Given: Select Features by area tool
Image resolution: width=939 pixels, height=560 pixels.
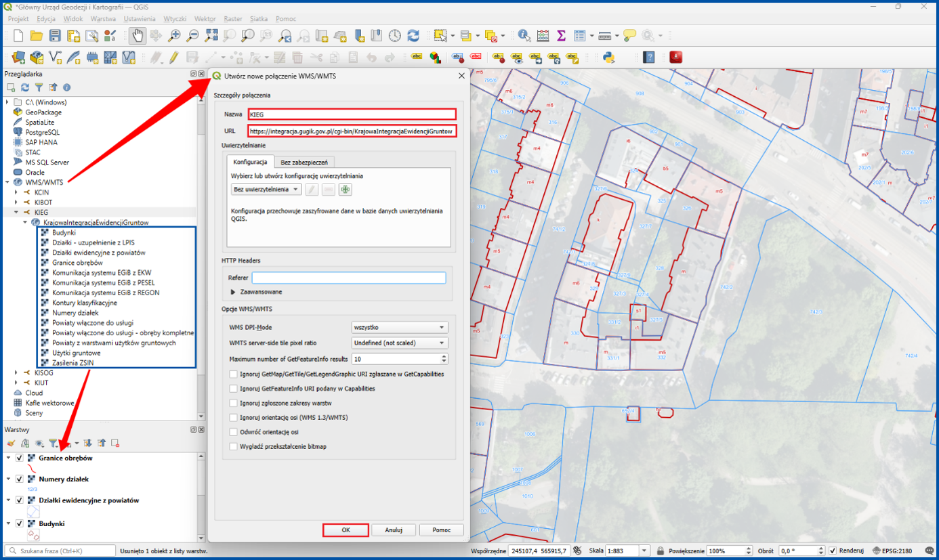Looking at the screenshot, I should [440, 35].
